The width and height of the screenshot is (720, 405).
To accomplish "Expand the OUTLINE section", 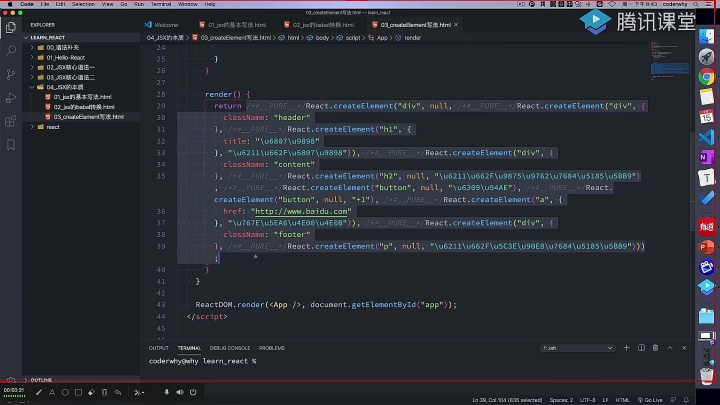I will coord(41,380).
